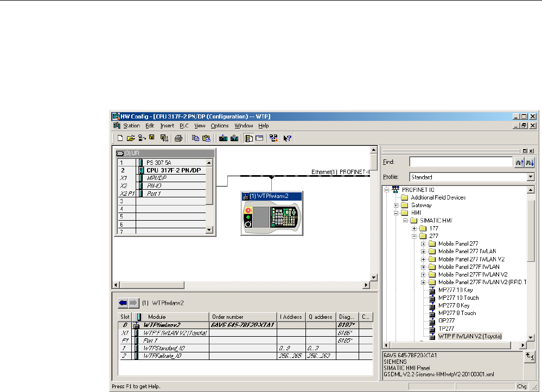Click the Upload to PG icon
This screenshot has width=542, height=392.
(234, 138)
